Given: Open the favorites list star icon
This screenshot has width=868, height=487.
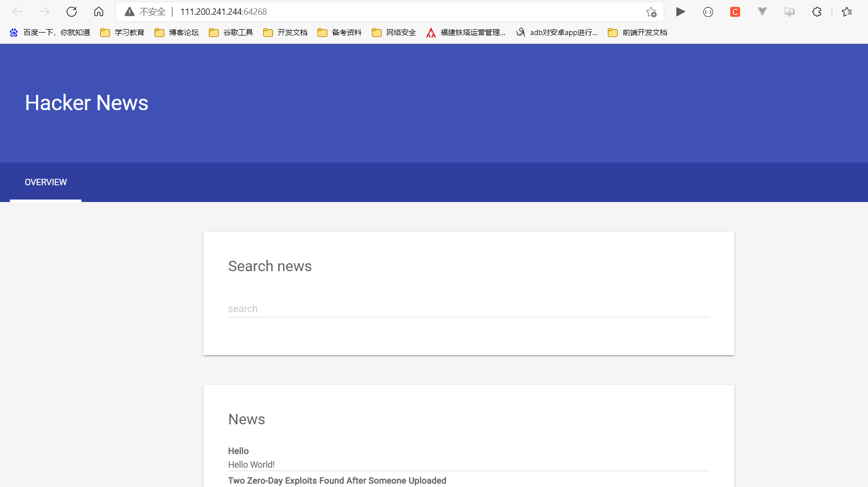Looking at the screenshot, I should tap(847, 12).
